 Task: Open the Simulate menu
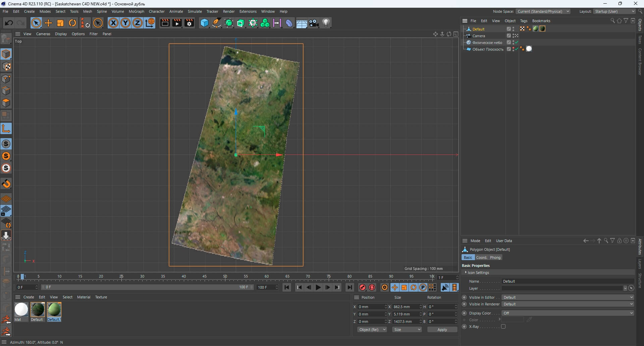[x=195, y=11]
